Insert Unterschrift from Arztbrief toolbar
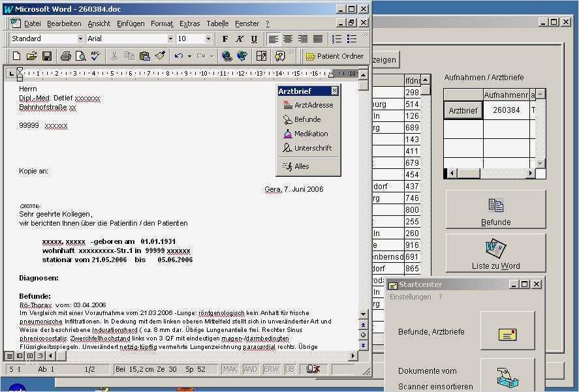579x392 pixels. (x=307, y=148)
